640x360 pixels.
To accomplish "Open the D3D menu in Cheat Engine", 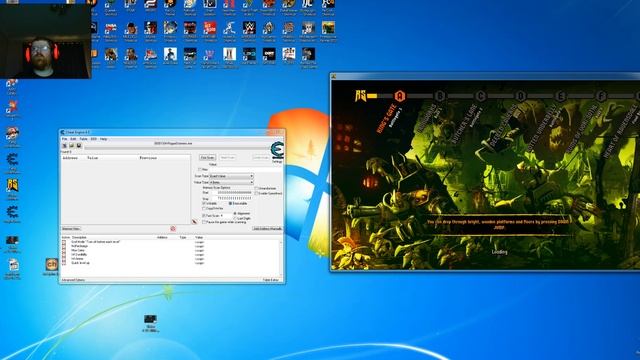I will tap(93, 139).
